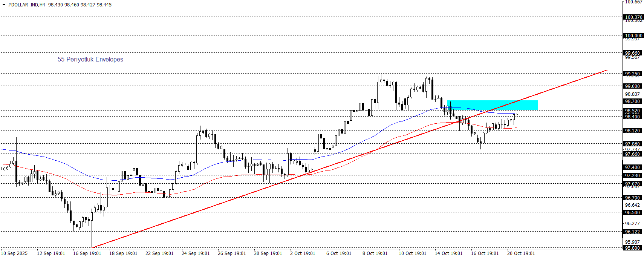Viewport: 644px width, 258px height.
Task: Click the '10 Oct 19:01' time axis label
Action: [x=413, y=253]
